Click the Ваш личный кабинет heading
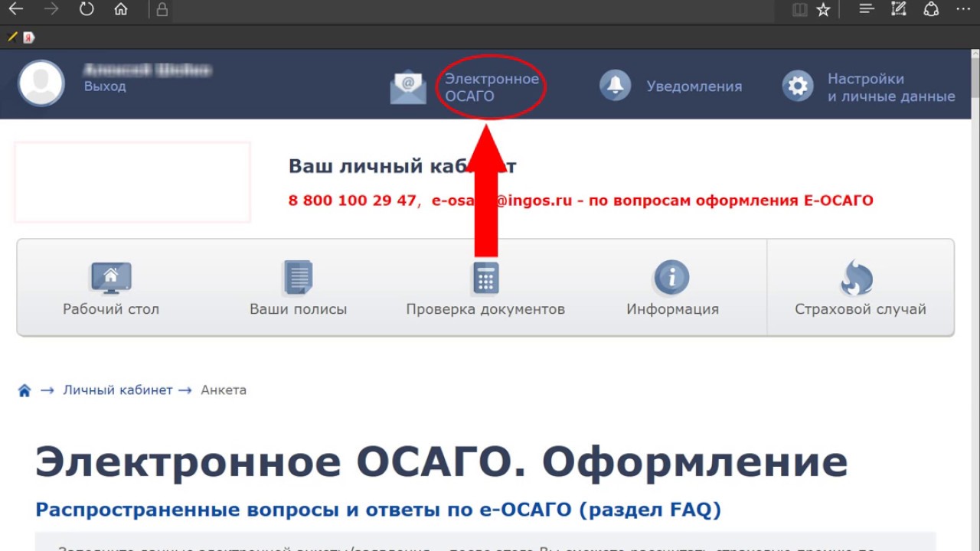980x551 pixels. [x=402, y=166]
